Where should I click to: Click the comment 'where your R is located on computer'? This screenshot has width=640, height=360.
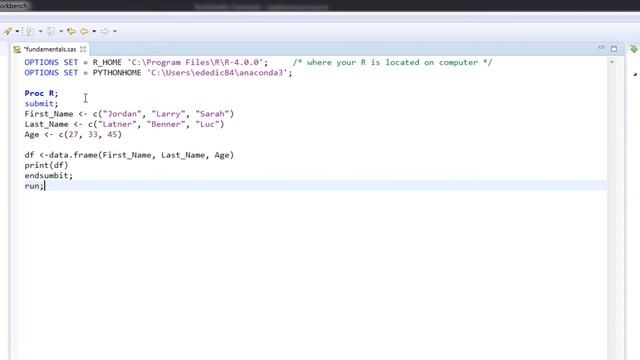392,62
